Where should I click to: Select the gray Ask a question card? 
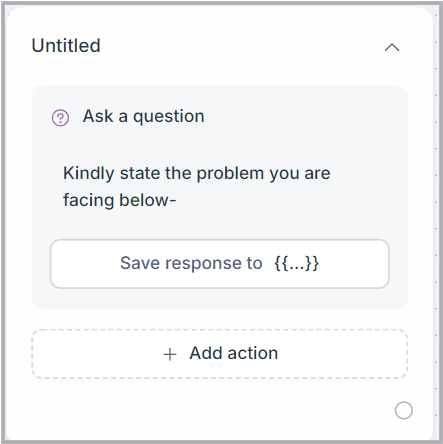pyautogui.click(x=220, y=197)
